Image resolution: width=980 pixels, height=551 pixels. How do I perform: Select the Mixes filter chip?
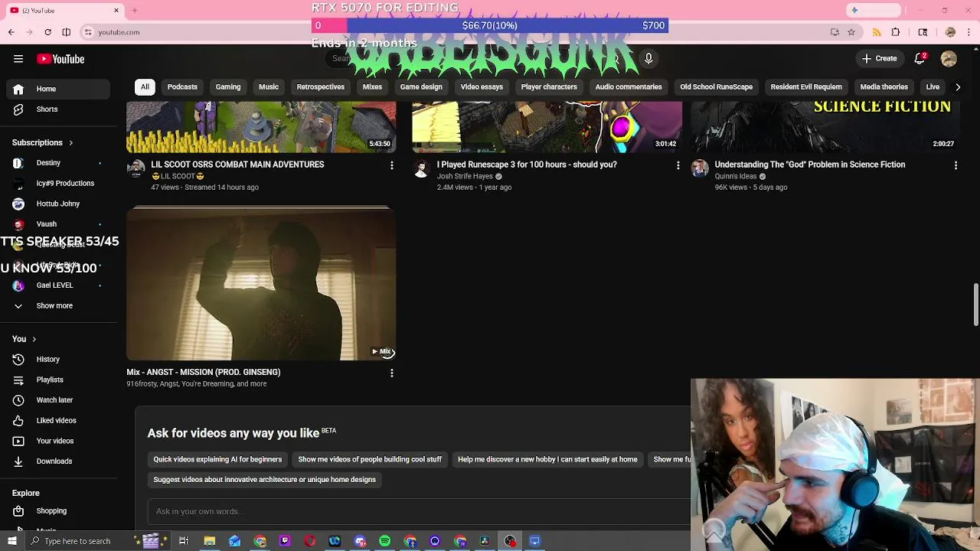click(372, 87)
